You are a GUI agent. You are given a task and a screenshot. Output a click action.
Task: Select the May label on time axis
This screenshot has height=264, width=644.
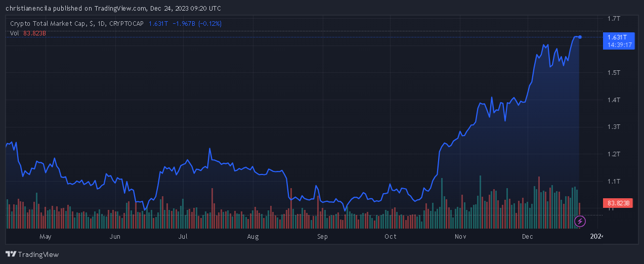coord(46,237)
